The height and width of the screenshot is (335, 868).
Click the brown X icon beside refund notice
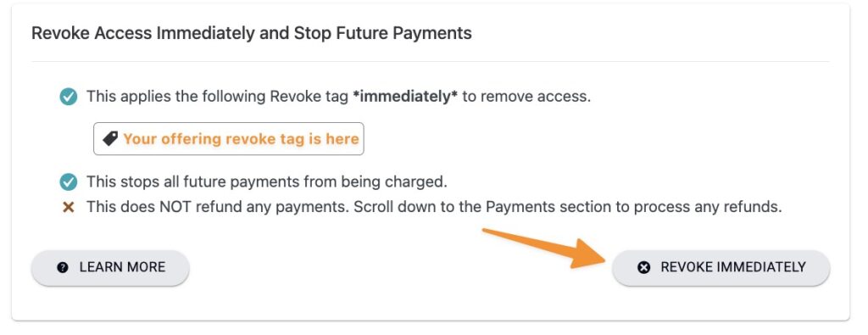point(68,208)
